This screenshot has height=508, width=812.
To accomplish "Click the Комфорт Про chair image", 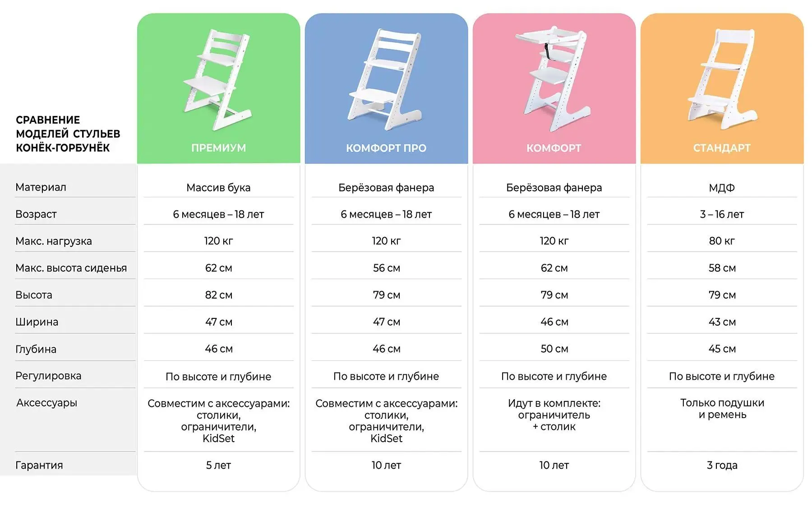I will (x=386, y=80).
